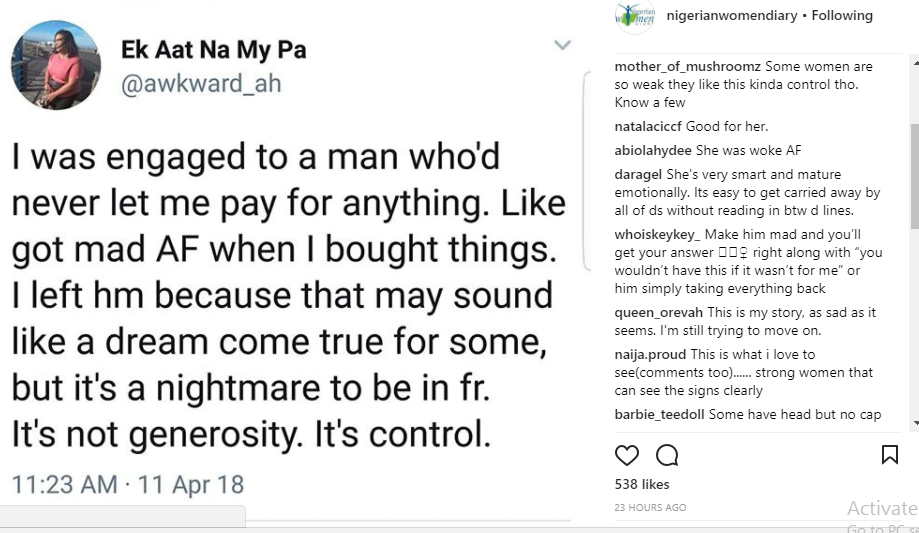Open the tweet author's profile photo
919x533 pixels.
56,65
